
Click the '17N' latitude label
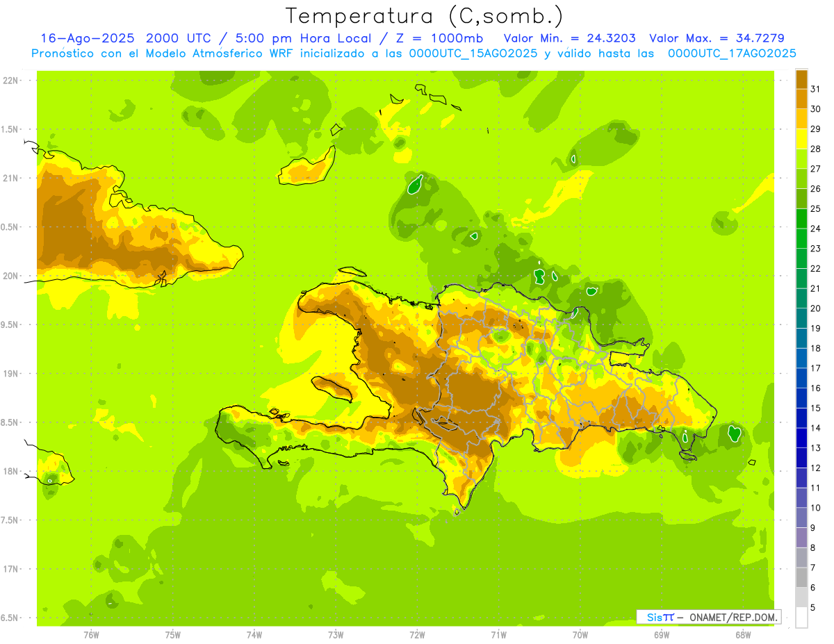point(10,569)
